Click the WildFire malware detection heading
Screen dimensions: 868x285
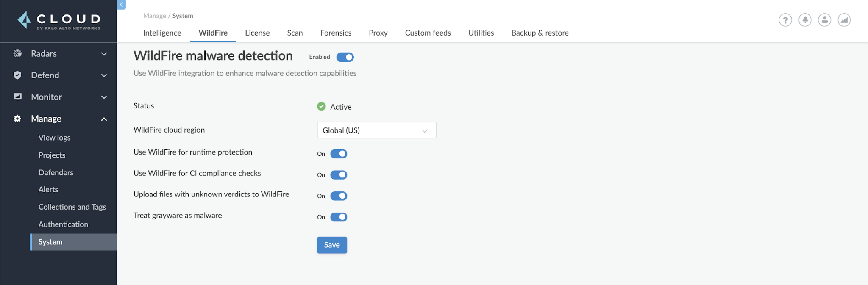coord(213,55)
